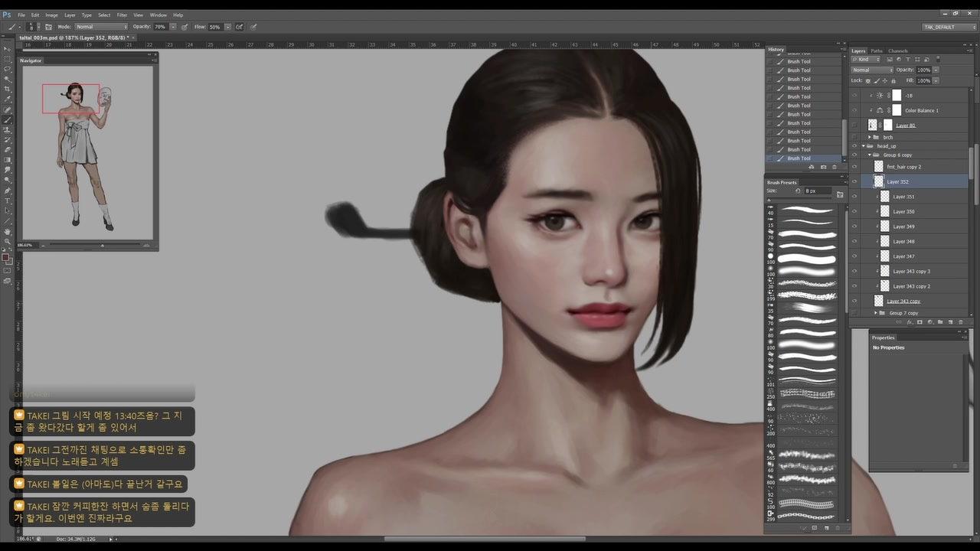
Task: Select the Pen tool
Action: coord(8,191)
